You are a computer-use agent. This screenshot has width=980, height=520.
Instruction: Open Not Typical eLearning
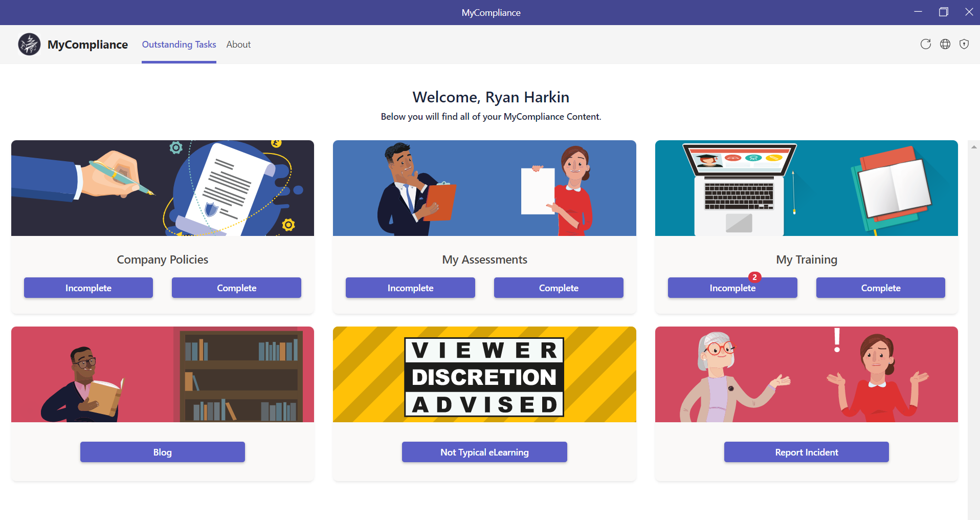click(x=484, y=452)
